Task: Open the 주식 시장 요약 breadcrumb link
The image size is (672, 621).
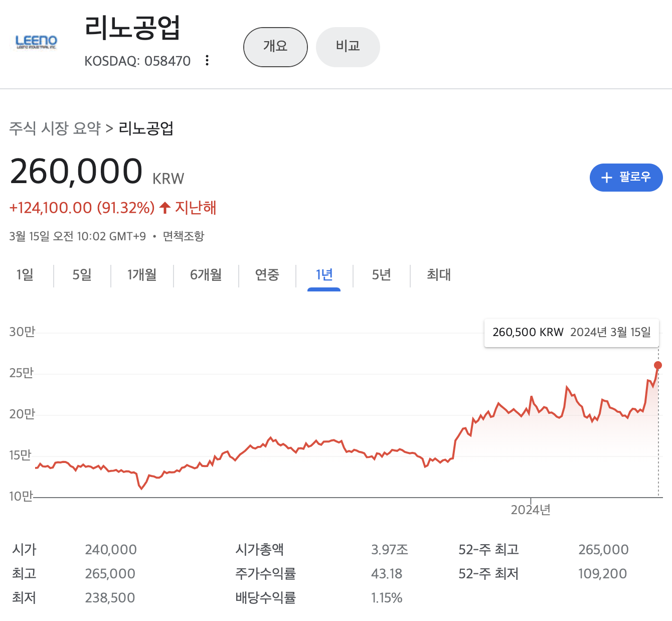Action: tap(55, 128)
